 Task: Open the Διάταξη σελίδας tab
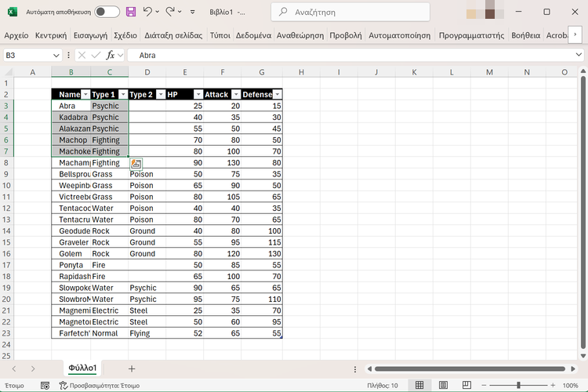click(x=173, y=35)
